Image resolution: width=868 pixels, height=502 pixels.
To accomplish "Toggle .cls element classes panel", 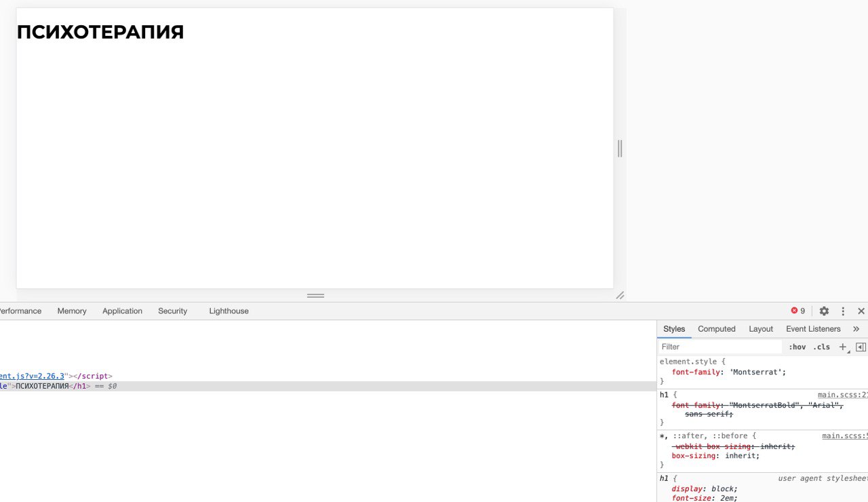I will 821,347.
